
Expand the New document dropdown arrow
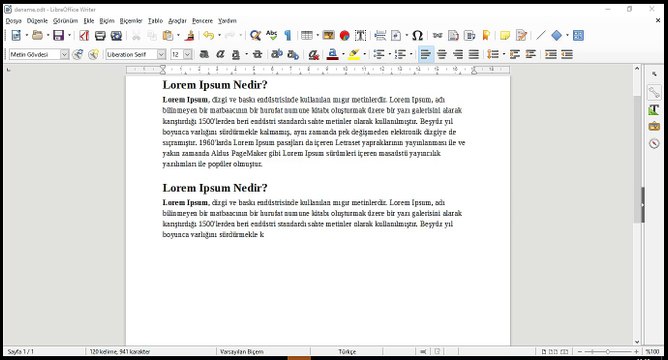[x=26, y=35]
